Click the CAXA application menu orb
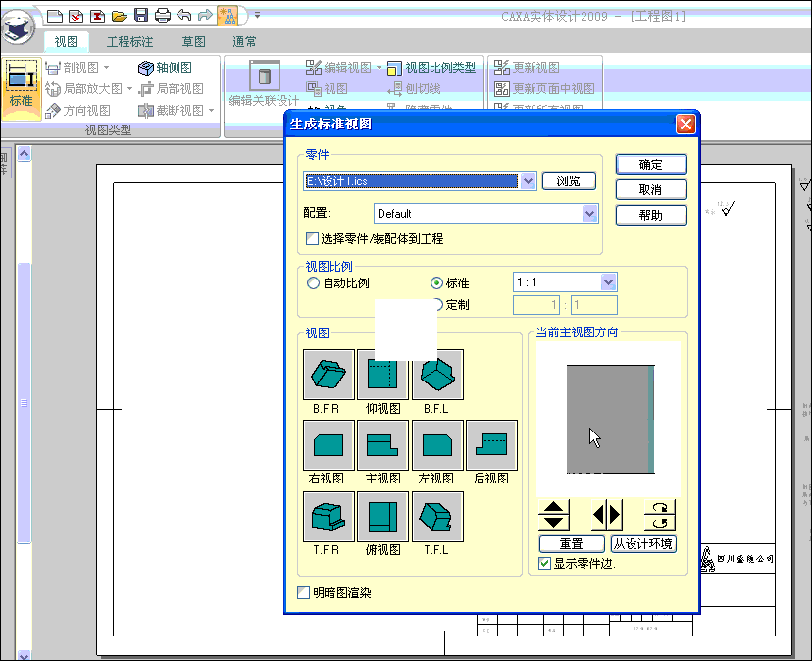The height and width of the screenshot is (661, 812). coord(18,26)
